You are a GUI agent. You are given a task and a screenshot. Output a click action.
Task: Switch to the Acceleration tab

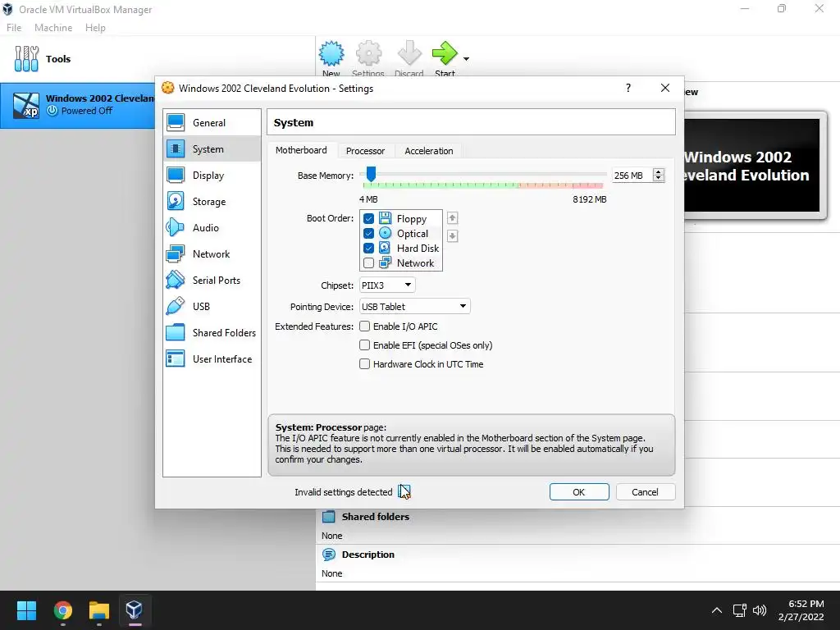click(x=428, y=151)
